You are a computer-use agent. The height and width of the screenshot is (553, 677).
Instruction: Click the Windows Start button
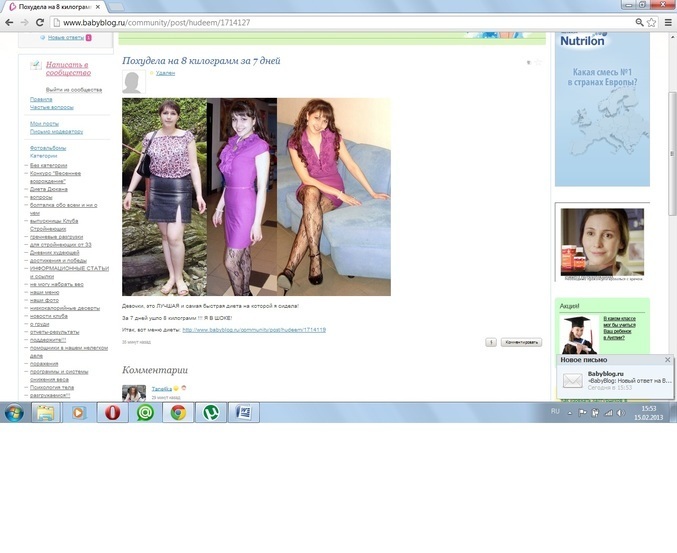(x=14, y=411)
